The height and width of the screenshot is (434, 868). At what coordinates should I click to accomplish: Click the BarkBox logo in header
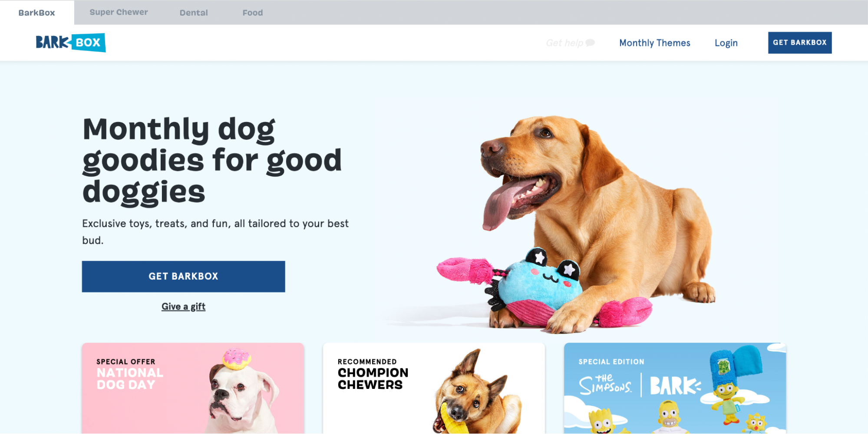[70, 43]
